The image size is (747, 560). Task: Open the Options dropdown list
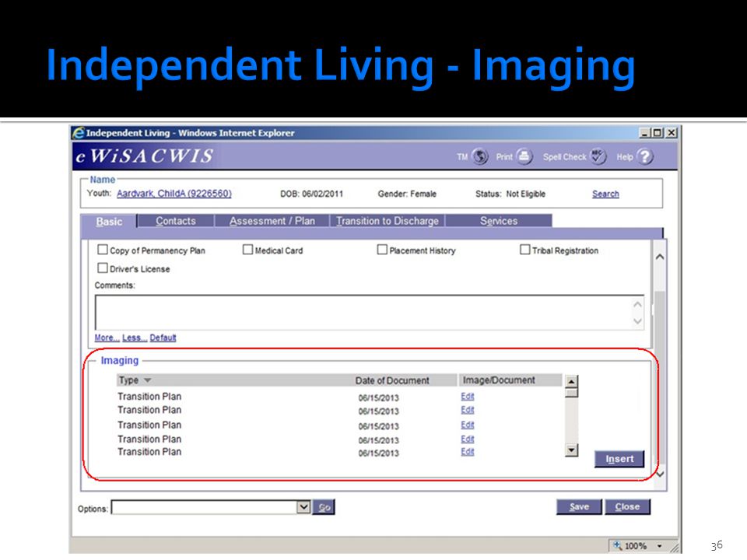click(x=303, y=507)
